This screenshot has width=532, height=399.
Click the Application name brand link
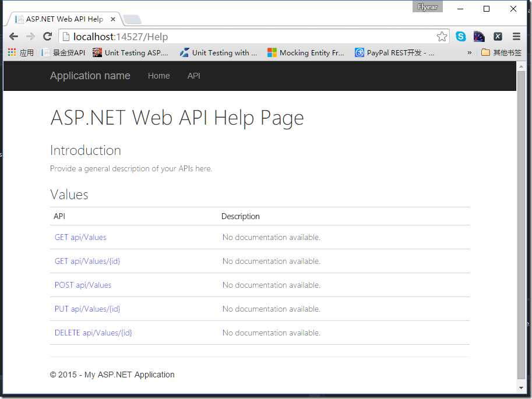[90, 76]
